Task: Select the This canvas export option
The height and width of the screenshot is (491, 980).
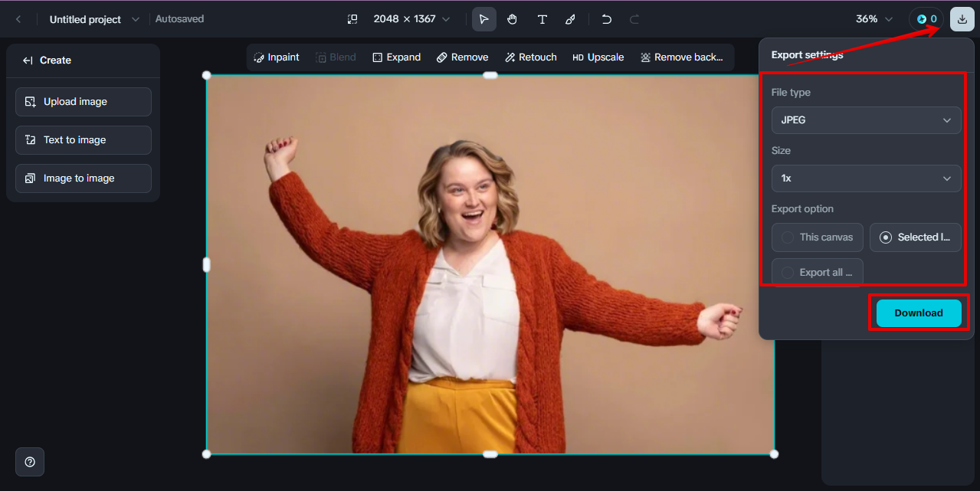Action: pyautogui.click(x=818, y=237)
